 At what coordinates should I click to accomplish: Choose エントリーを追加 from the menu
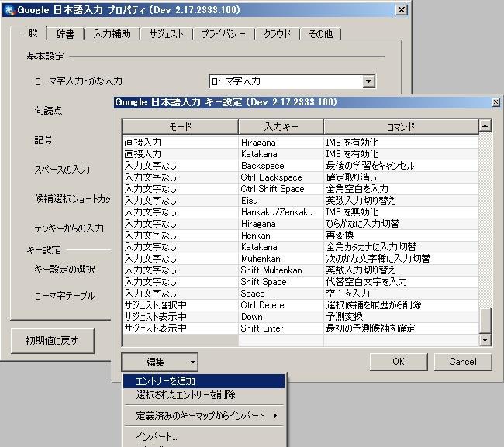tap(204, 381)
